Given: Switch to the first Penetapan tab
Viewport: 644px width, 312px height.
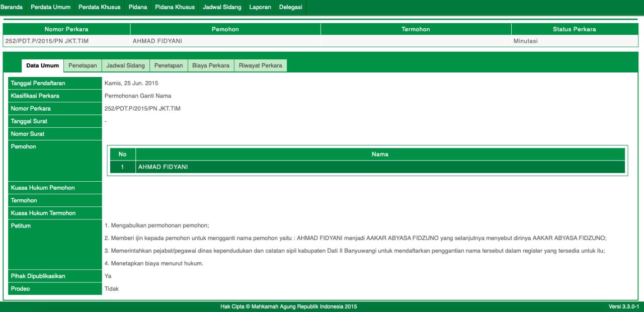Looking at the screenshot, I should 83,65.
